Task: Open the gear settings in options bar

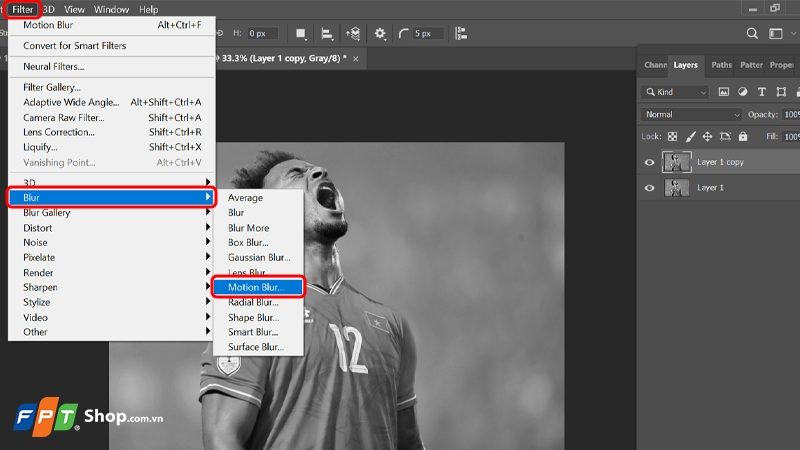Action: click(x=380, y=33)
